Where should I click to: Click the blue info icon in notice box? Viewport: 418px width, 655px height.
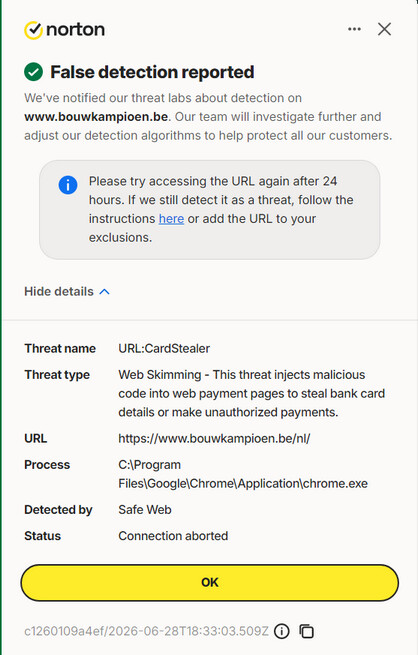point(68,185)
